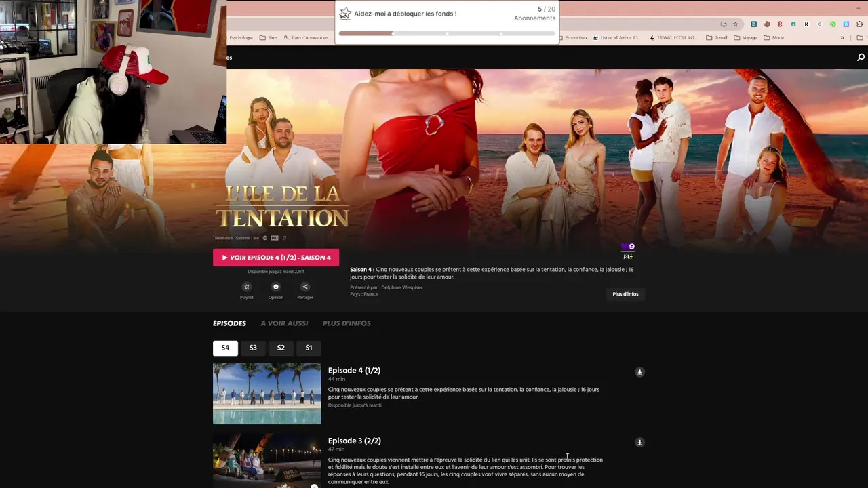Download Episode 3 (2/2)

[x=639, y=442]
